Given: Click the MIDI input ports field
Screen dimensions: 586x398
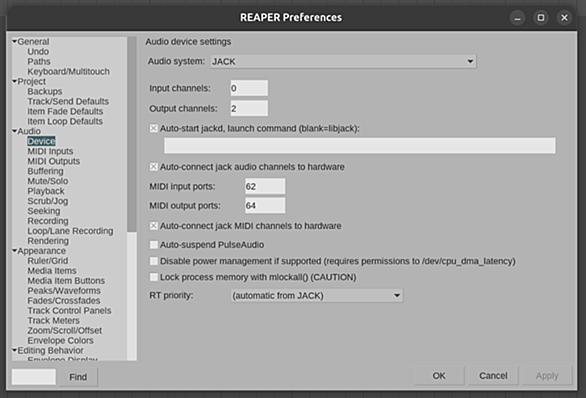Looking at the screenshot, I should click(x=265, y=186).
